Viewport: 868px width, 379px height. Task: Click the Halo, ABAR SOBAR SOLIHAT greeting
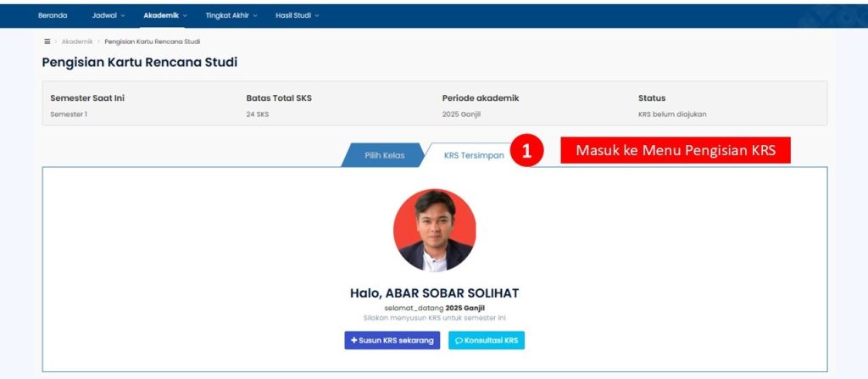[434, 293]
